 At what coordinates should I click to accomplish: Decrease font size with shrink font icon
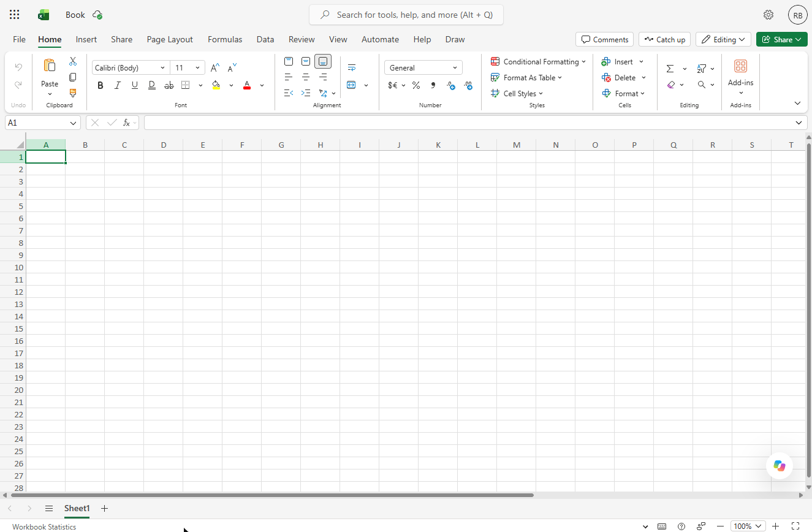click(232, 67)
